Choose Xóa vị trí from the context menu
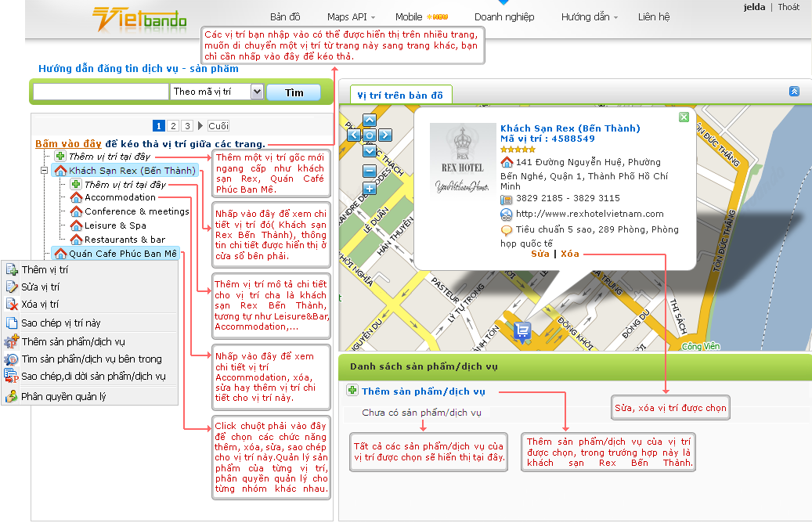Image resolution: width=812 pixels, height=523 pixels. [x=90, y=304]
